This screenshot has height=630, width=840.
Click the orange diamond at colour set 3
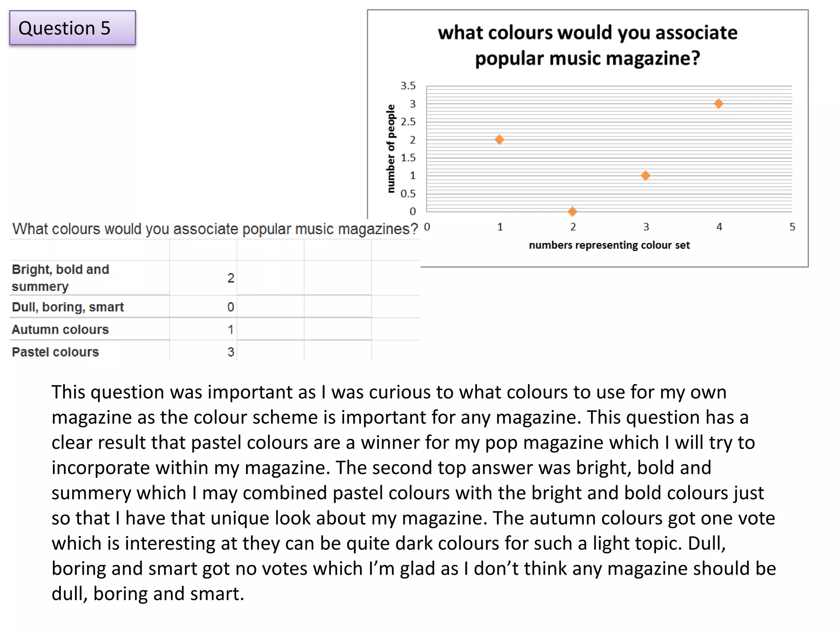(646, 176)
